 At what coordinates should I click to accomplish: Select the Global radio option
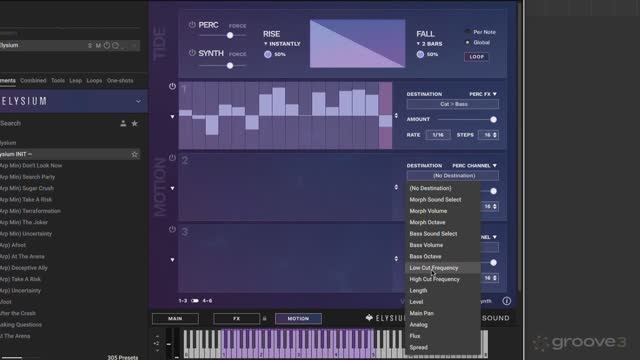(467, 42)
